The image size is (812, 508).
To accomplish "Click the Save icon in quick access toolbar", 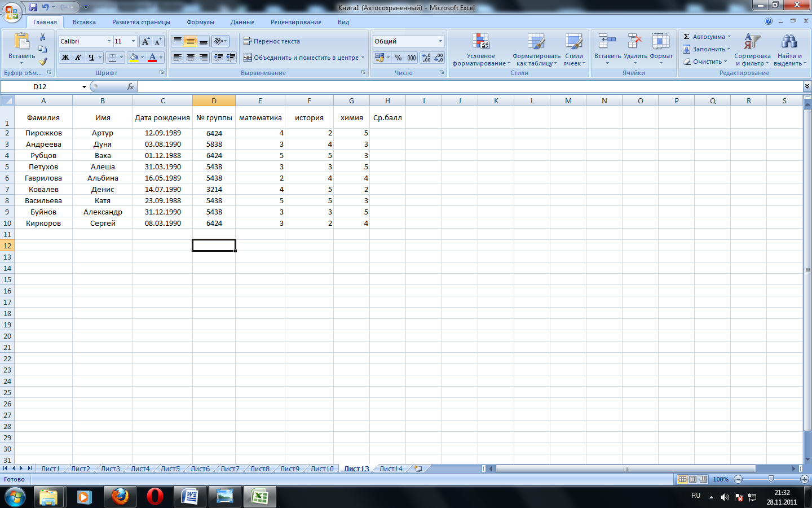I will pos(33,7).
